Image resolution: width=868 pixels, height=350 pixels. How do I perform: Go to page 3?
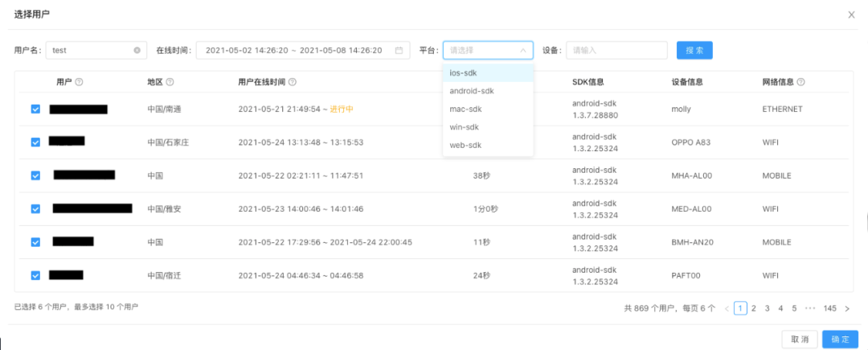[x=768, y=308]
